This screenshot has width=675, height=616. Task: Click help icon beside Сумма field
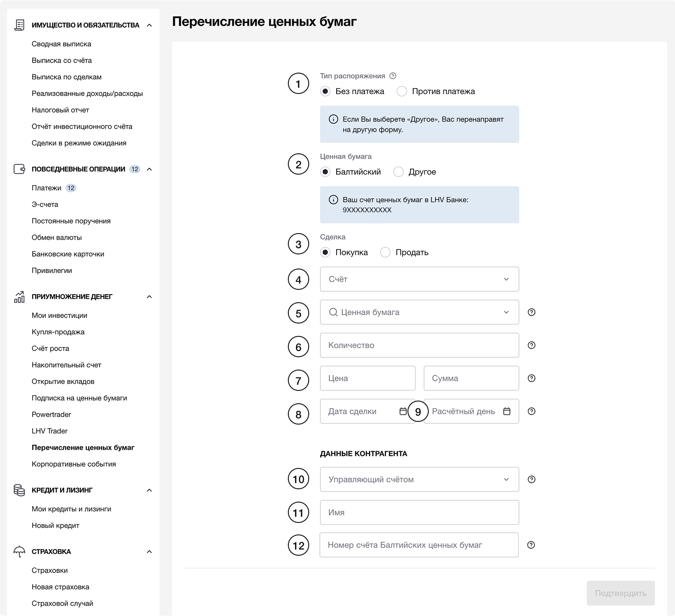531,378
